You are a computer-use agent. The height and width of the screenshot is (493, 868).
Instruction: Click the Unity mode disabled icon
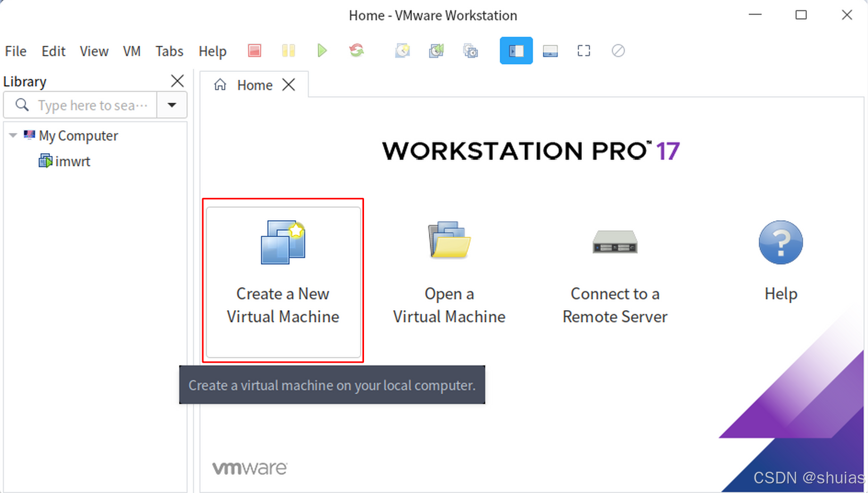pyautogui.click(x=618, y=51)
